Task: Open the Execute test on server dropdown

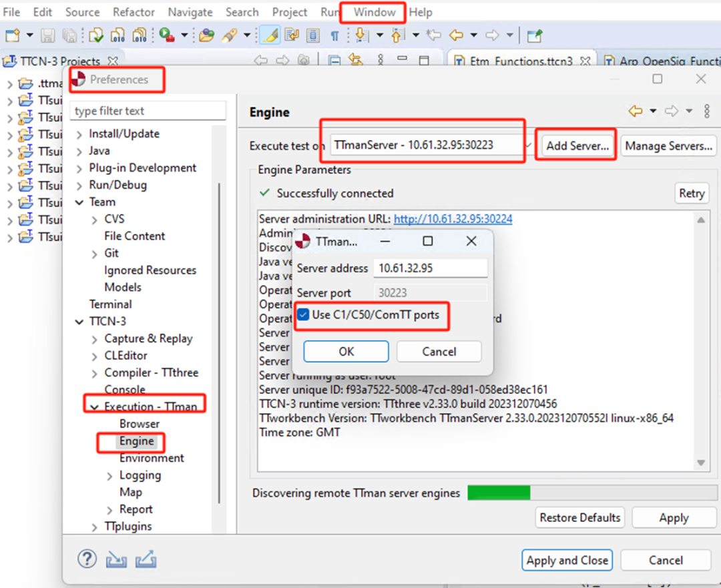Action: [528, 145]
